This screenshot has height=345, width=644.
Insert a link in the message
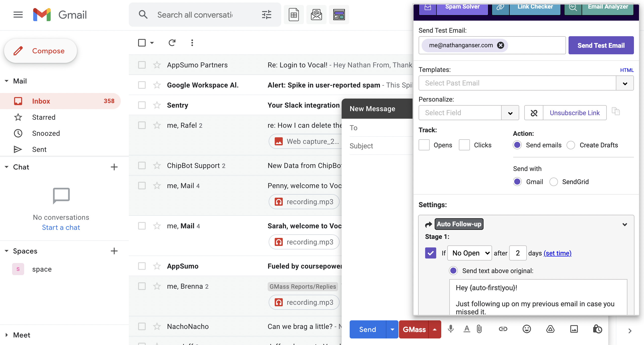503,329
